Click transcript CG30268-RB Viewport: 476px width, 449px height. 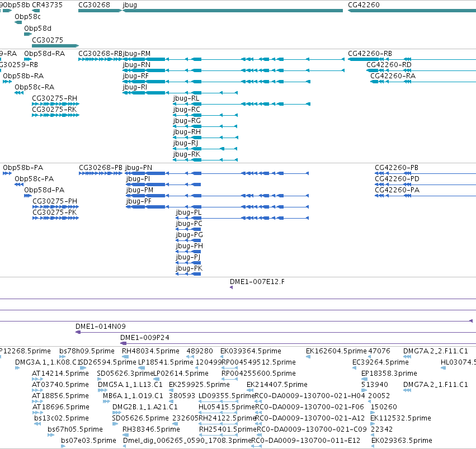point(100,59)
